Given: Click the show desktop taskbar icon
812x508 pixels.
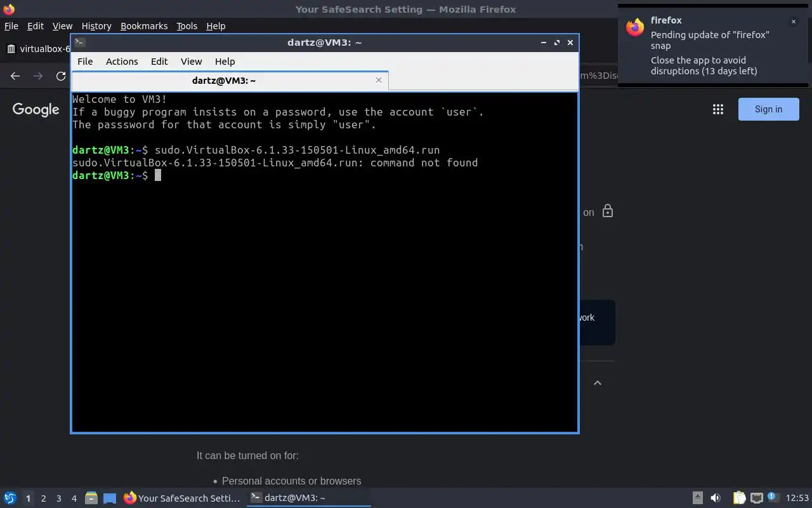Looking at the screenshot, I should 110,498.
